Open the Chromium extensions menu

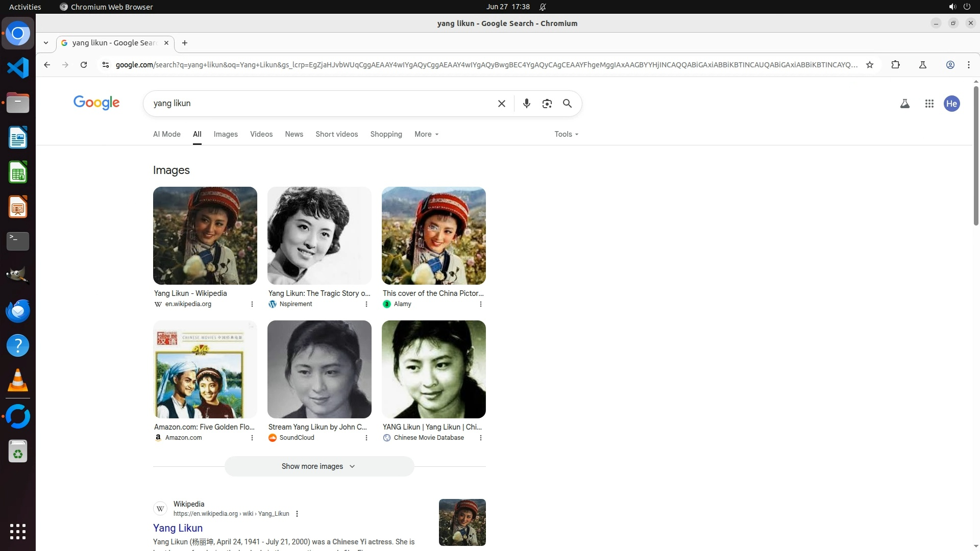(895, 65)
